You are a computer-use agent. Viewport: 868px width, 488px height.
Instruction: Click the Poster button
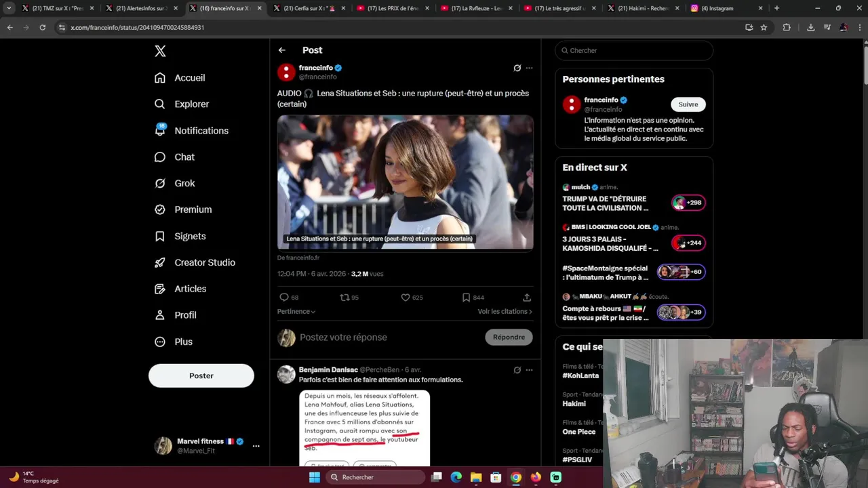coord(201,375)
